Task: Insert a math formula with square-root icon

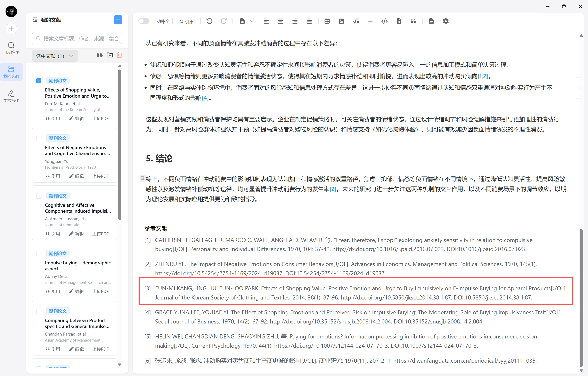Action: pyautogui.click(x=356, y=21)
